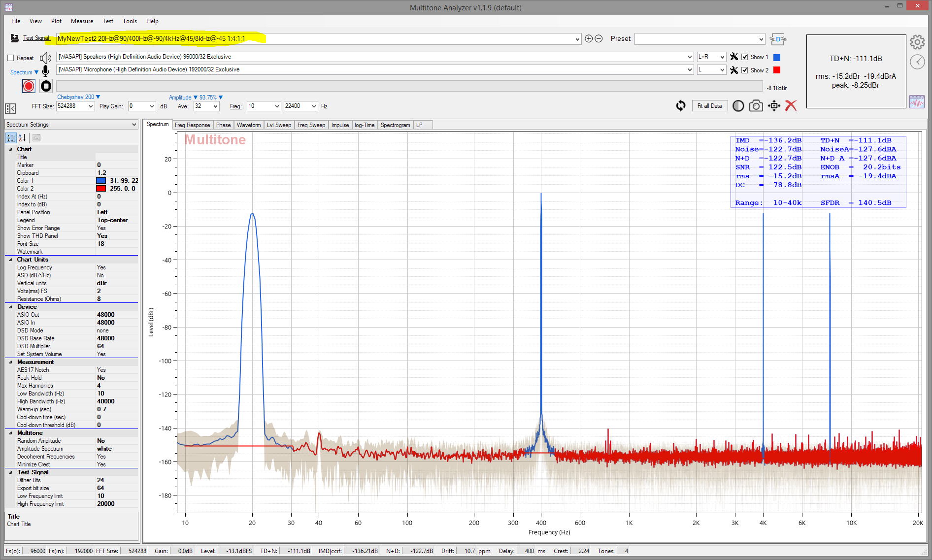
Task: Uncheck the Show 2 checkbox
Action: pos(745,70)
